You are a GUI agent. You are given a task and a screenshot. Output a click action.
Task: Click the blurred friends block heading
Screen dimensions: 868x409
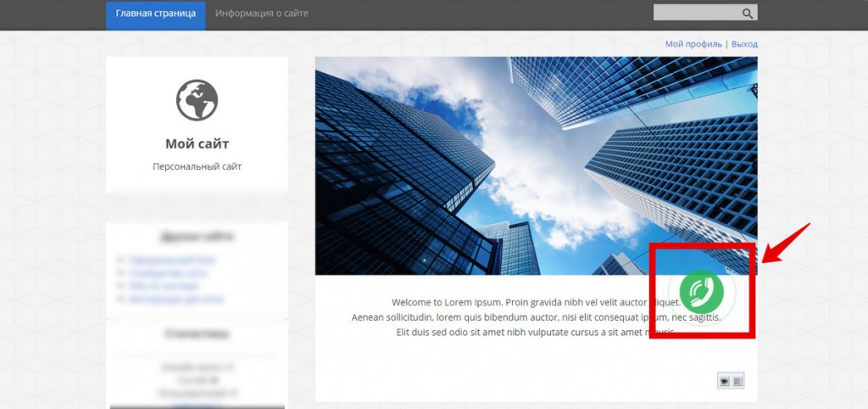coord(197,237)
